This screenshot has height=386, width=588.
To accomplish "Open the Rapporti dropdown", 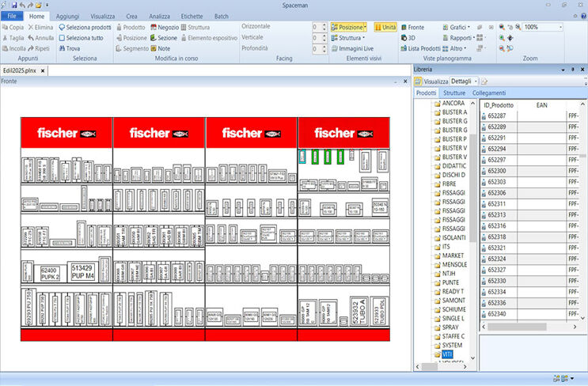I will (473, 38).
